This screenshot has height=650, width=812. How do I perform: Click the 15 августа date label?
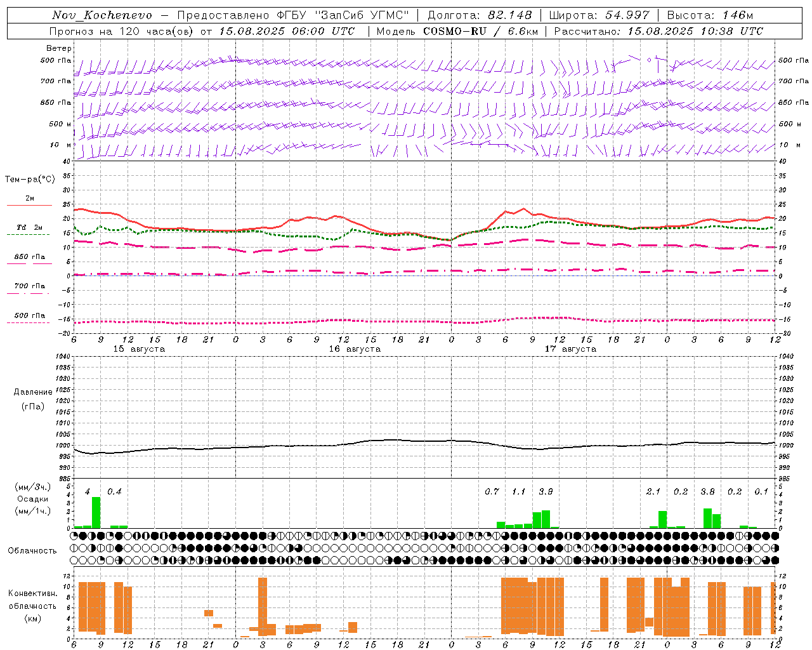pos(139,349)
